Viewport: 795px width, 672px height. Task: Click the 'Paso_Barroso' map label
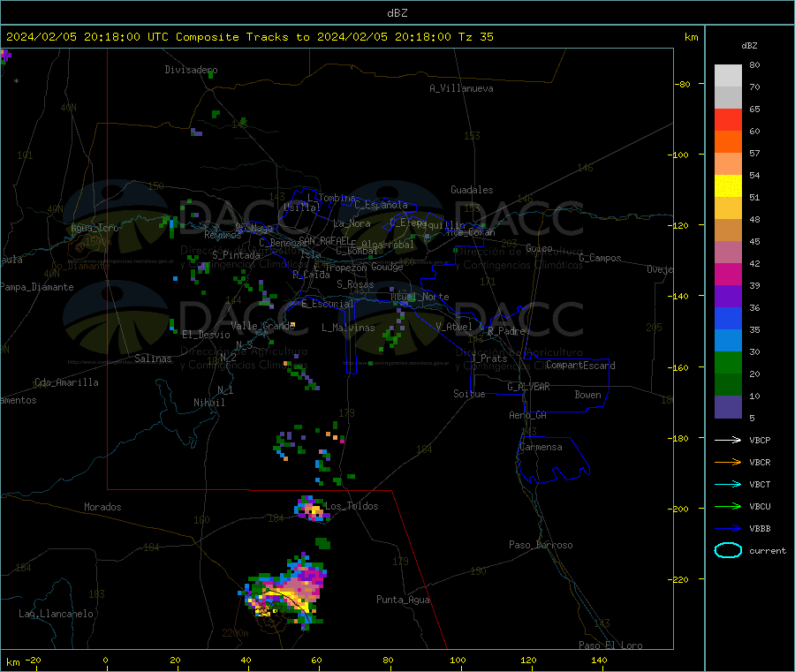(x=541, y=545)
